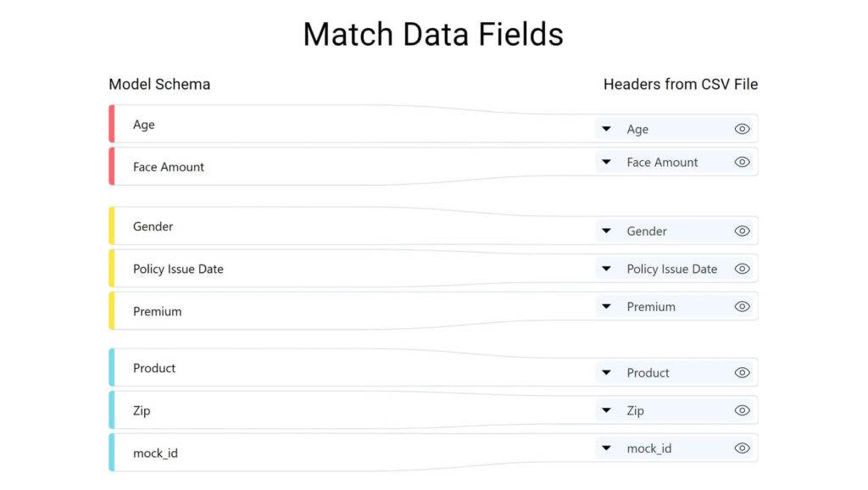Screen dimensions: 868x490
Task: Preview the Policy Issue Date column
Action: click(742, 269)
